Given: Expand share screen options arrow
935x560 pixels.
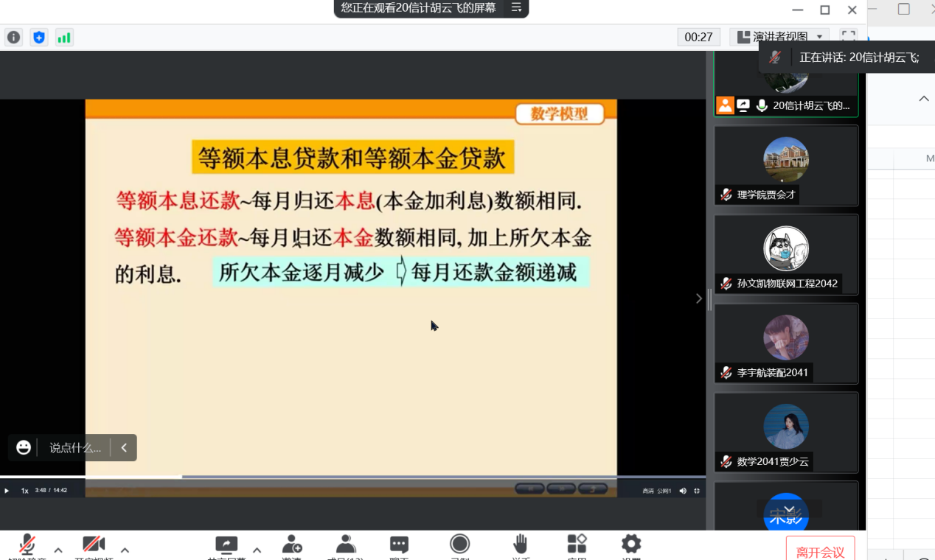Looking at the screenshot, I should click(x=257, y=550).
